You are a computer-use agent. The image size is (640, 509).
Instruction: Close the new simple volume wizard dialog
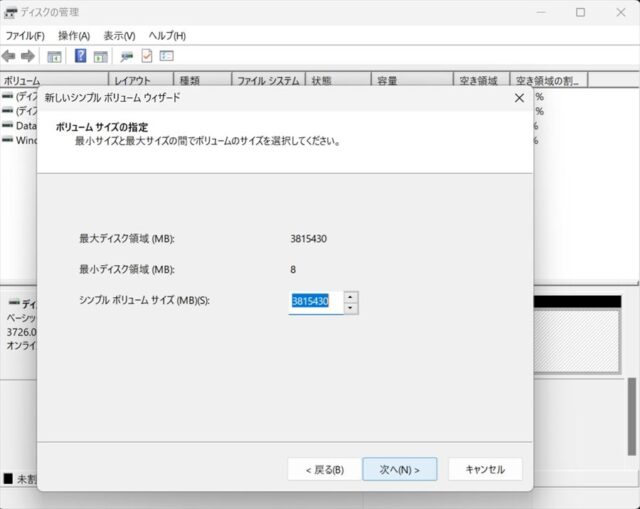click(519, 98)
